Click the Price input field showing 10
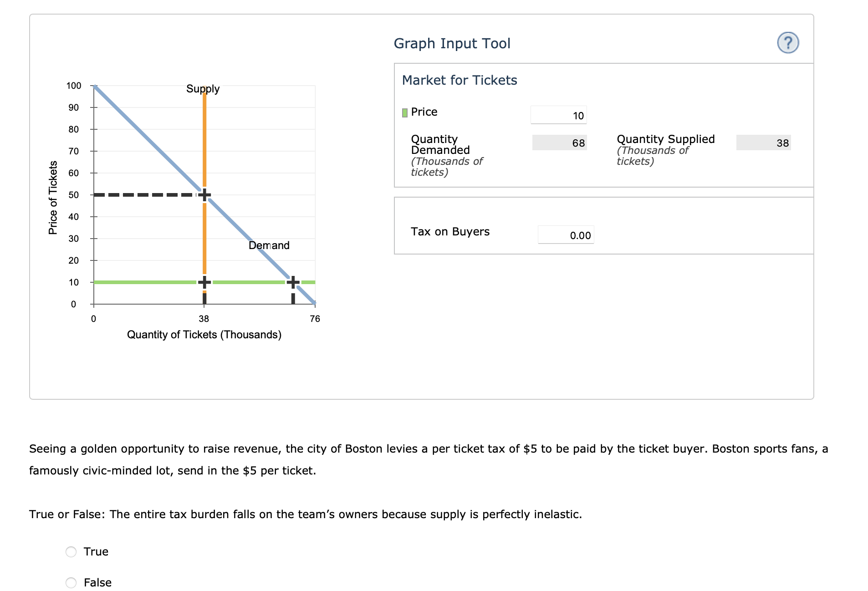The height and width of the screenshot is (591, 868). (559, 115)
